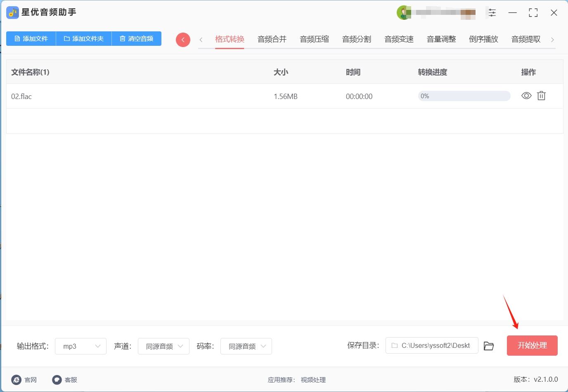Click the 添加文件 add file button
The height and width of the screenshot is (392, 568).
tap(31, 39)
